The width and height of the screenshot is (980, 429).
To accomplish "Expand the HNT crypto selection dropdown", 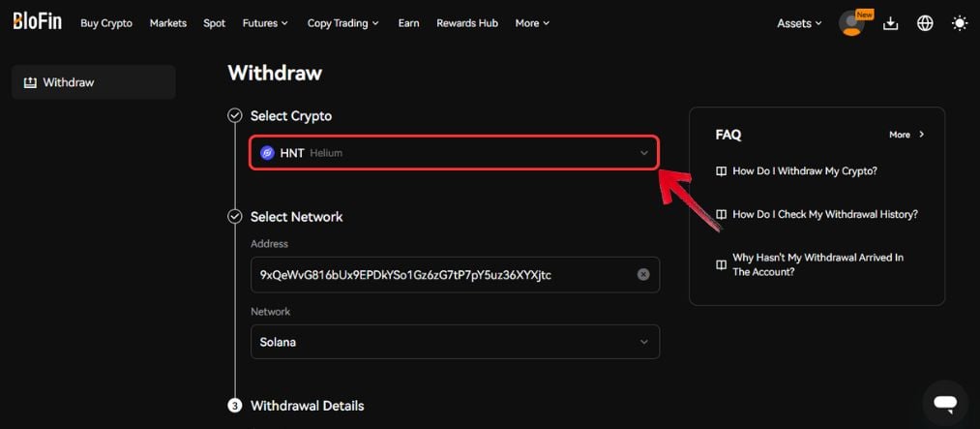I will coord(455,153).
